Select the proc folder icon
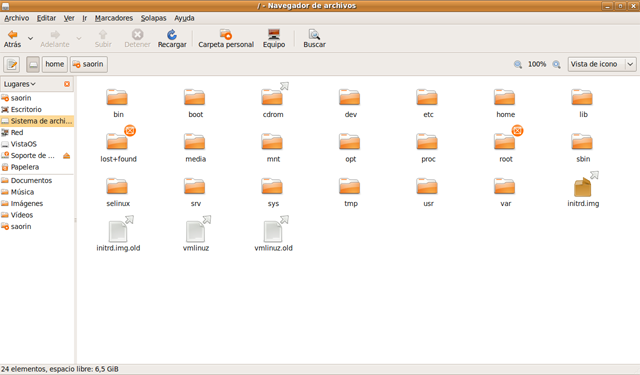This screenshot has height=375, width=640. point(427,142)
